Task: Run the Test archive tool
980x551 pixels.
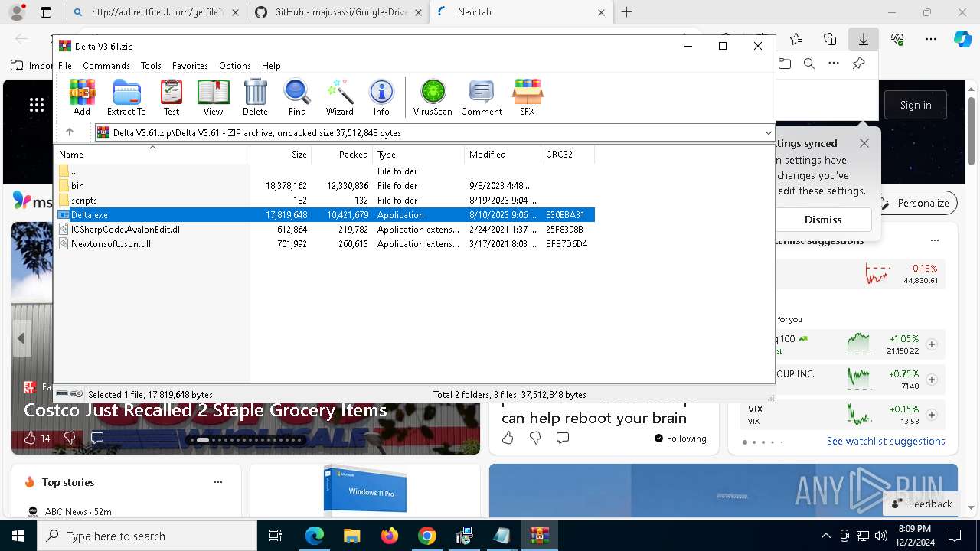Action: coord(171,97)
